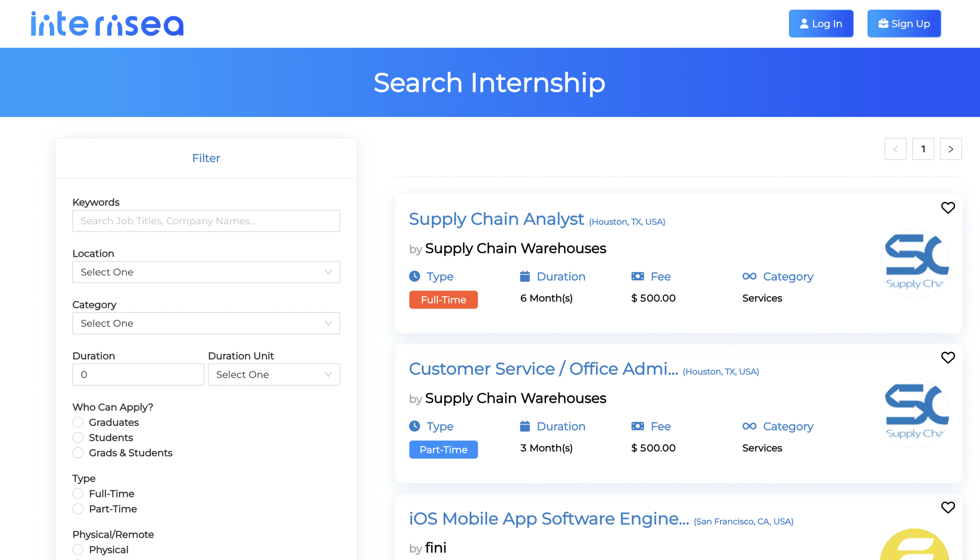Choose Part-Time type filter
Screen dimensions: 980x560
point(78,509)
